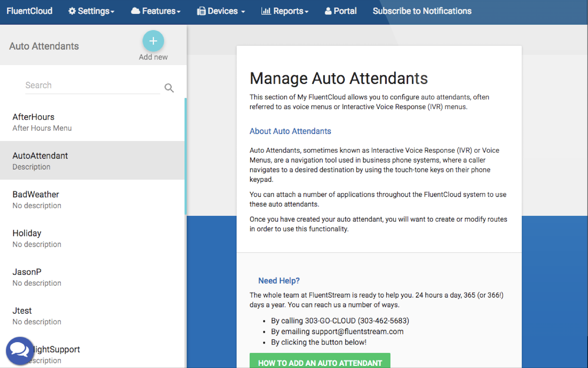Open the Devices dropdown arrow
This screenshot has width=588, height=368.
tap(243, 12)
